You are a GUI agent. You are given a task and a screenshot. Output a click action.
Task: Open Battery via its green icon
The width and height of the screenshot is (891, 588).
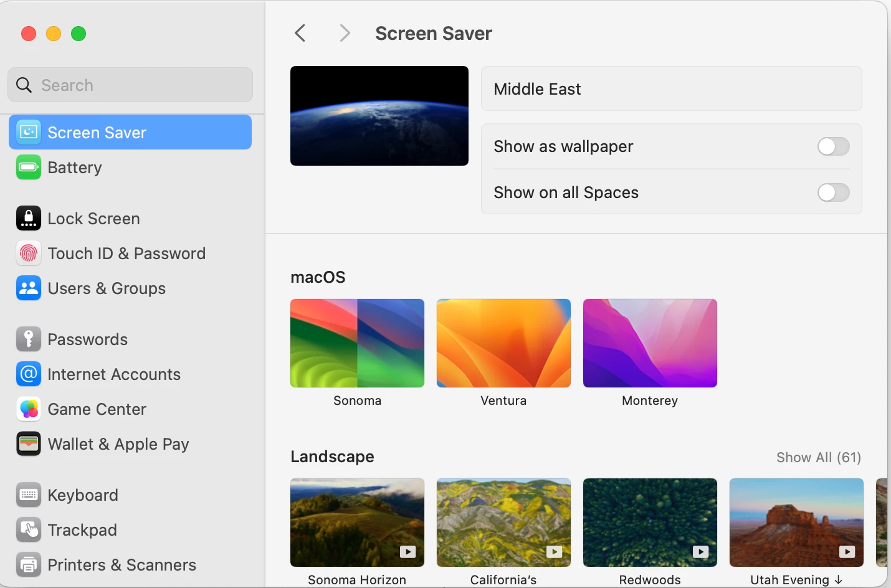point(29,167)
